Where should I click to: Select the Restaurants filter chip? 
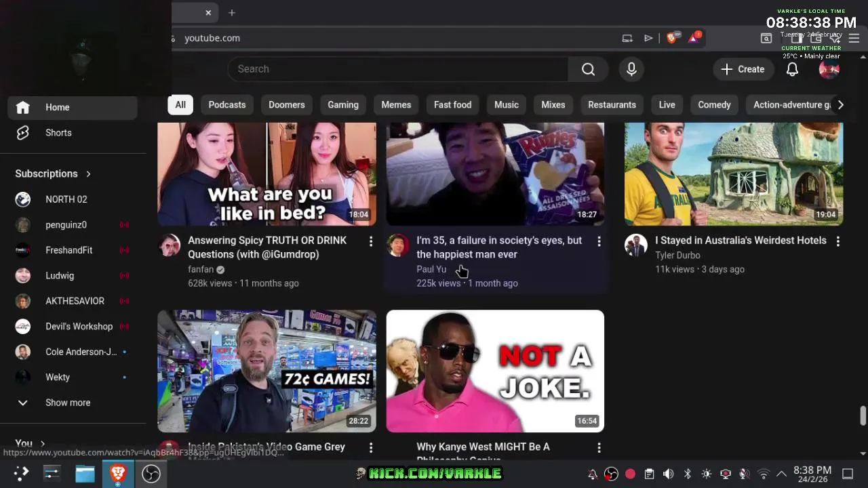tap(612, 104)
